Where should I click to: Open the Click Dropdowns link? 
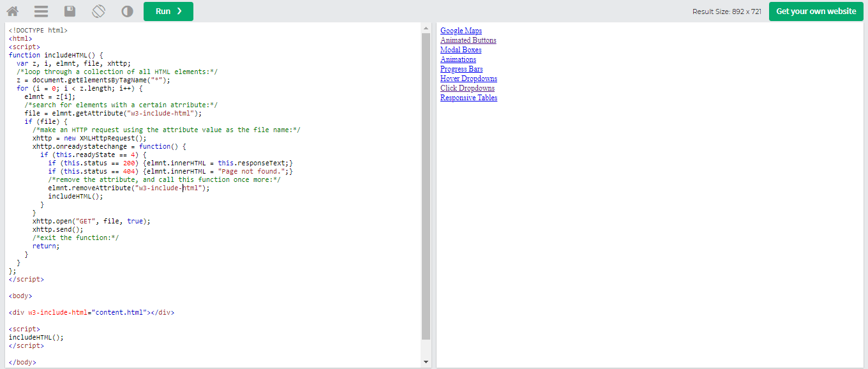click(x=467, y=88)
